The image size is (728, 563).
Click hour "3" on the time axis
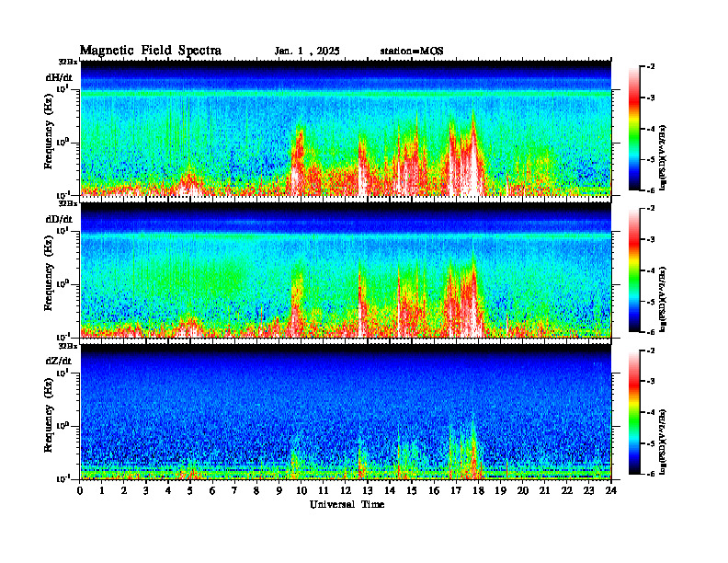146,491
